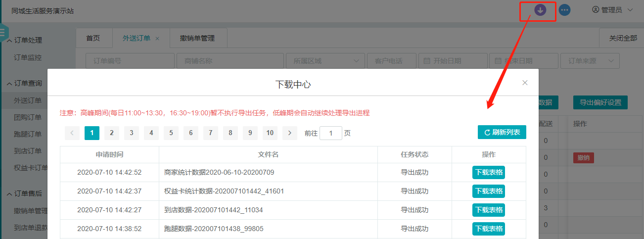The height and width of the screenshot is (239, 644).
Task: Open the 订单来源 dropdown
Action: tap(590, 61)
